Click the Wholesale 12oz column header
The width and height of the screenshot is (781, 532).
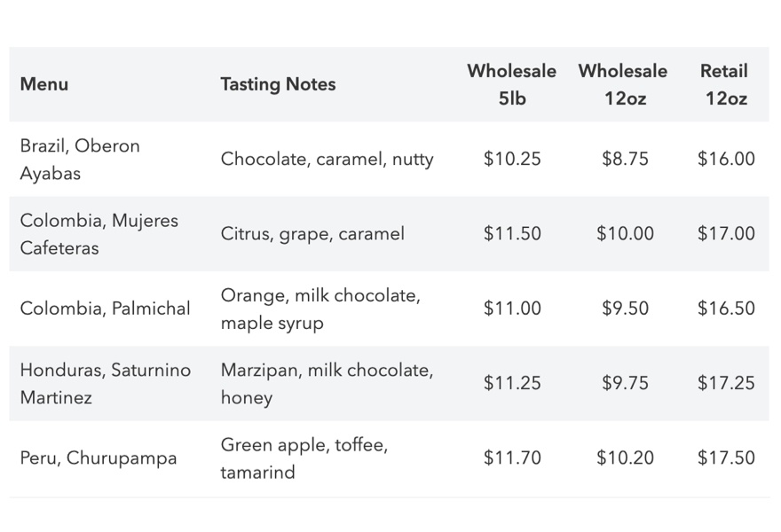click(623, 84)
